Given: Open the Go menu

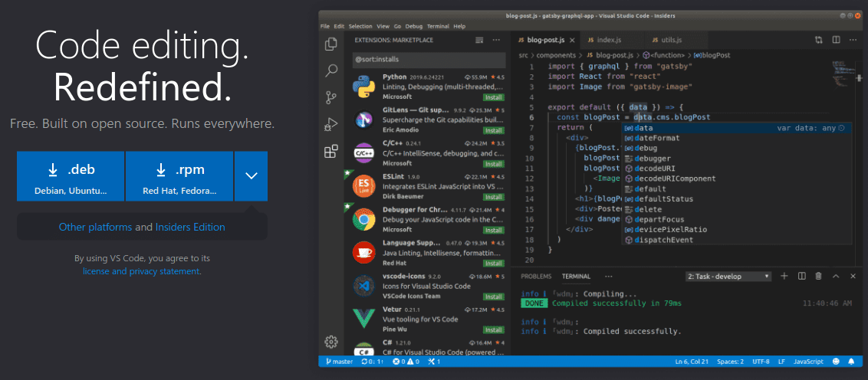Looking at the screenshot, I should coord(397,26).
